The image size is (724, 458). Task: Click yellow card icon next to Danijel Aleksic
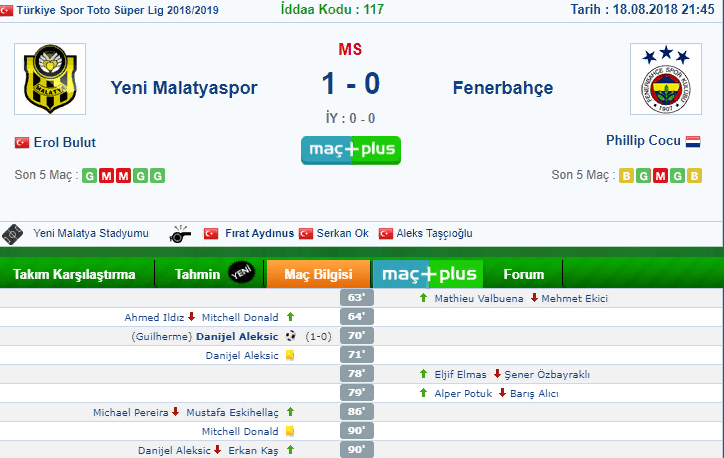tap(290, 355)
